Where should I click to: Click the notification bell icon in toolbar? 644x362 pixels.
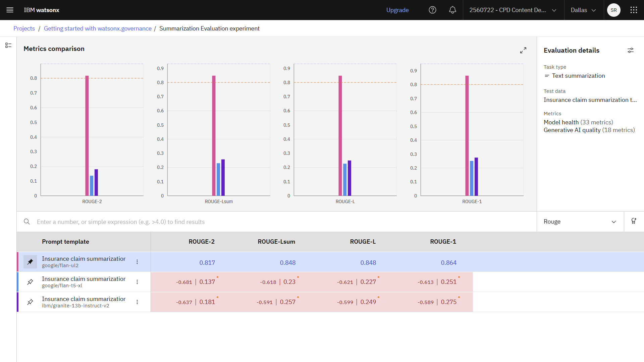click(x=453, y=10)
